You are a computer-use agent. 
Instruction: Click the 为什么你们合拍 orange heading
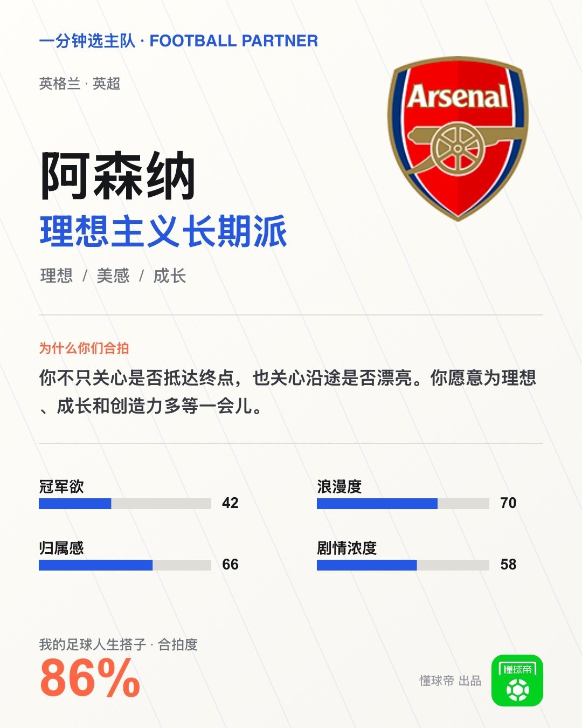click(x=84, y=348)
